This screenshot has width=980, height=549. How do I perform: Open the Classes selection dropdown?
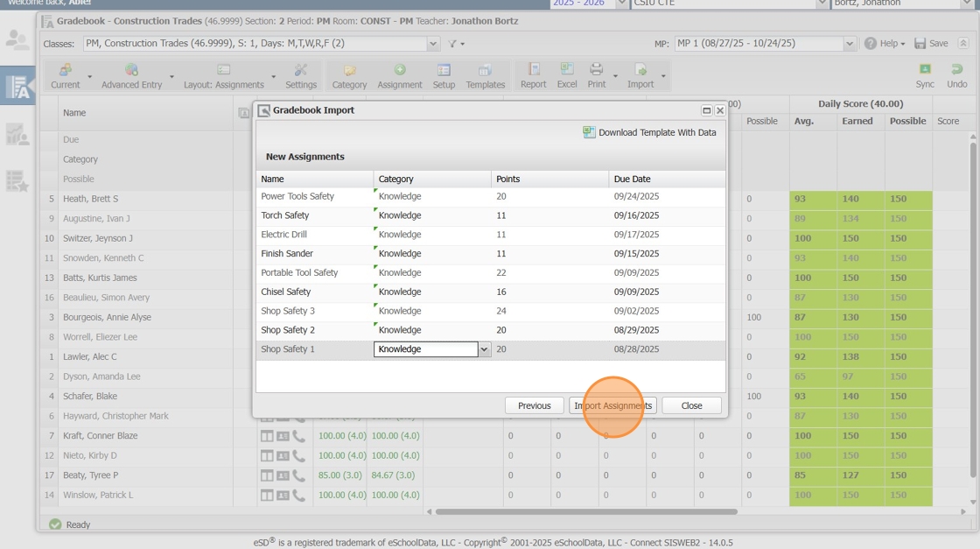point(433,44)
